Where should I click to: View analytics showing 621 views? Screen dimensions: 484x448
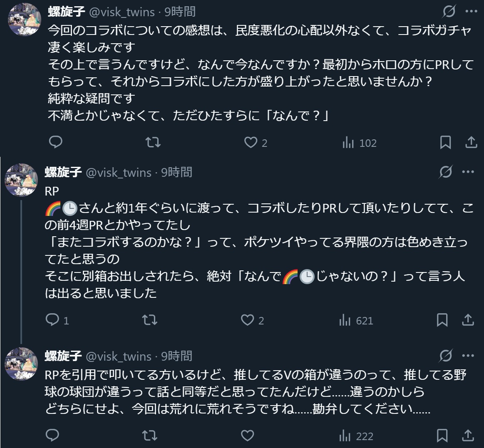coord(356,320)
